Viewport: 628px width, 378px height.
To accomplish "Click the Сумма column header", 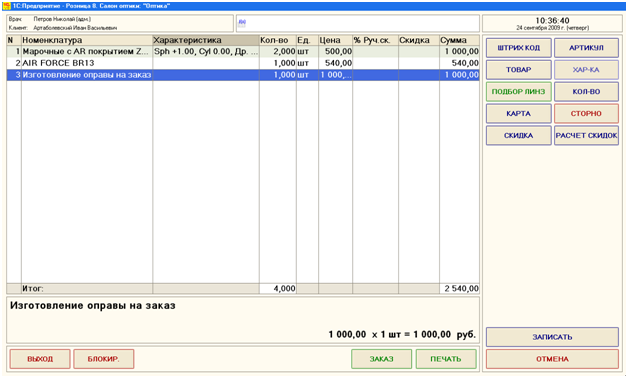I will (459, 40).
